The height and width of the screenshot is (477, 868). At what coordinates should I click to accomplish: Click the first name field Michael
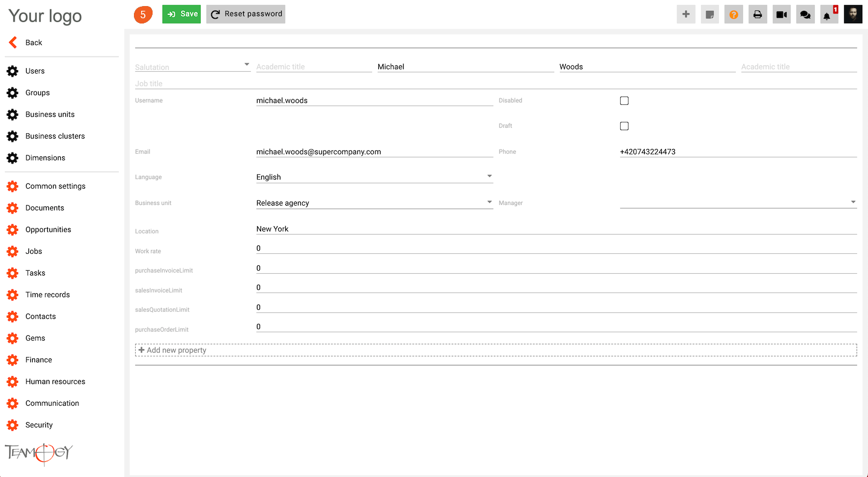466,67
